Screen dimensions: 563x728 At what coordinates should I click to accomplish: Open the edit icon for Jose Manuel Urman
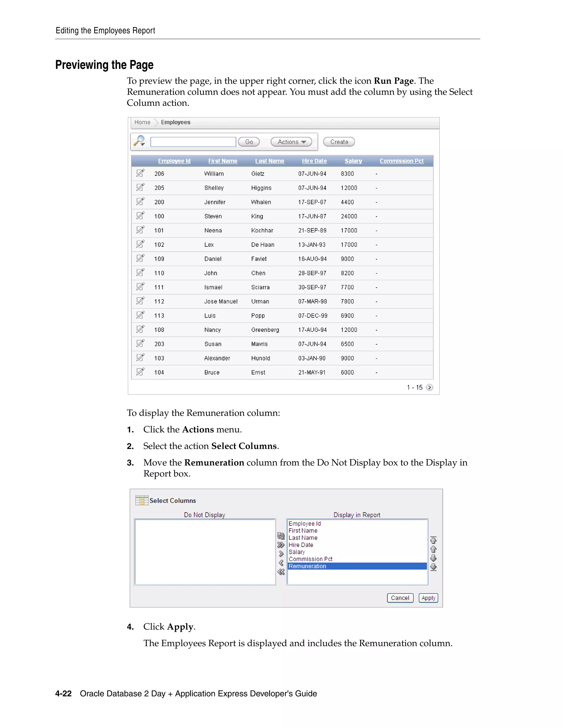[140, 301]
